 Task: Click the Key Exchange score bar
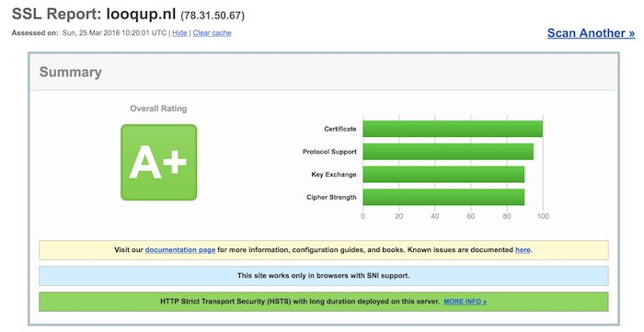pos(443,175)
